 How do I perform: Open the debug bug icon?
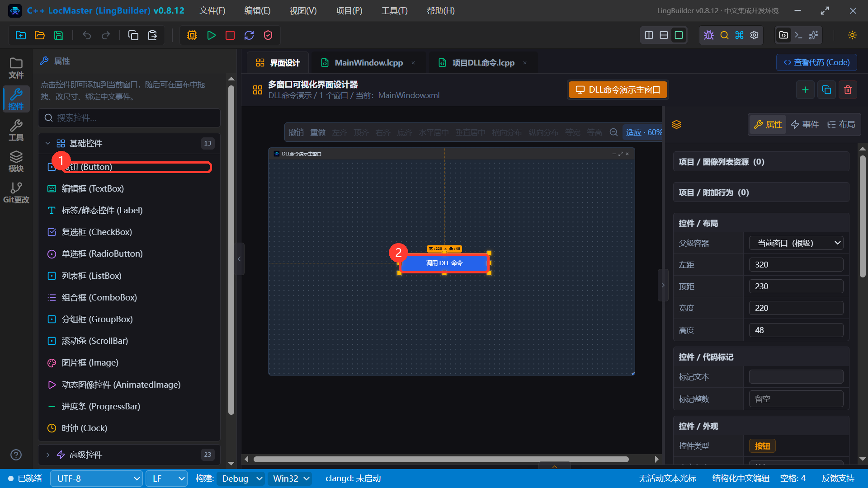(x=709, y=35)
